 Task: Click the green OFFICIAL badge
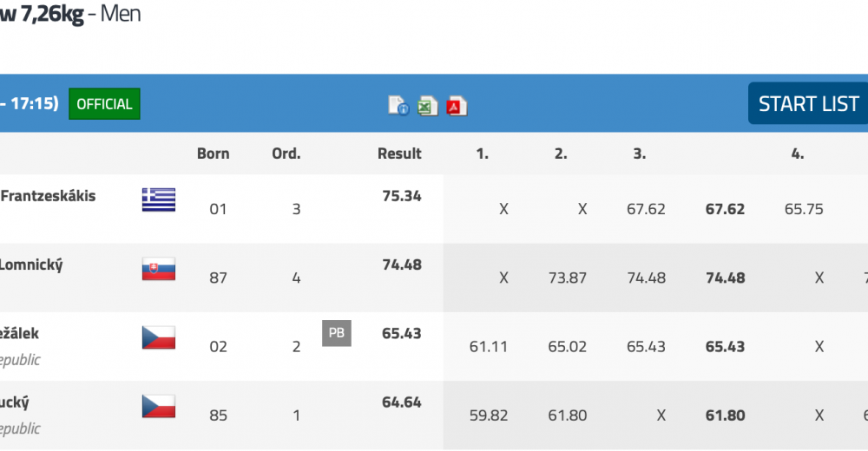tap(104, 103)
